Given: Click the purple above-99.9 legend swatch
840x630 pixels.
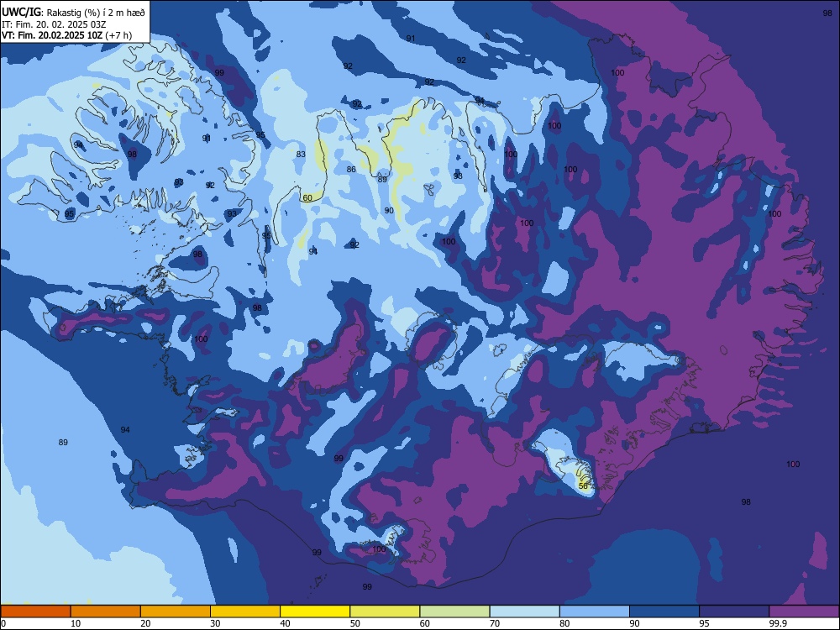Looking at the screenshot, I should 804,611.
